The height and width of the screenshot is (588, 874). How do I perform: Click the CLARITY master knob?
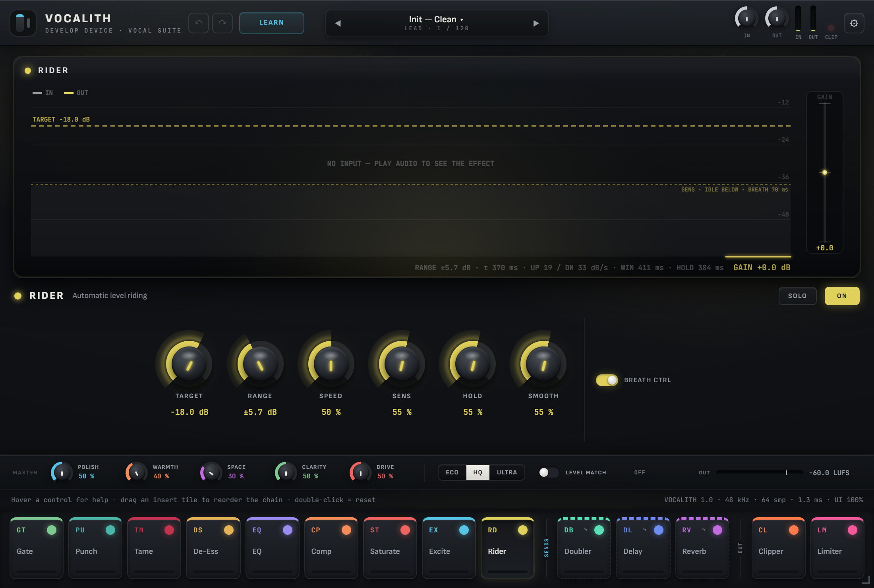click(286, 472)
